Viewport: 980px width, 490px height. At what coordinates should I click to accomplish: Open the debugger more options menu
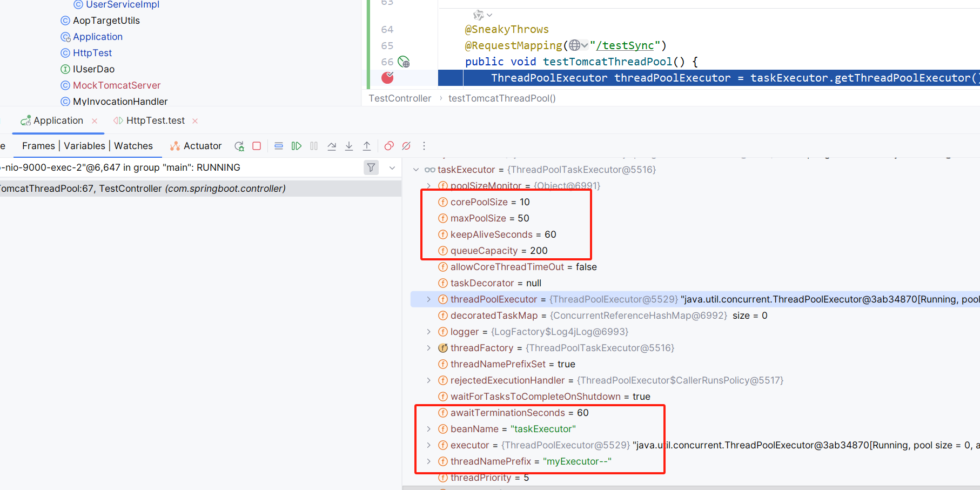point(424,146)
